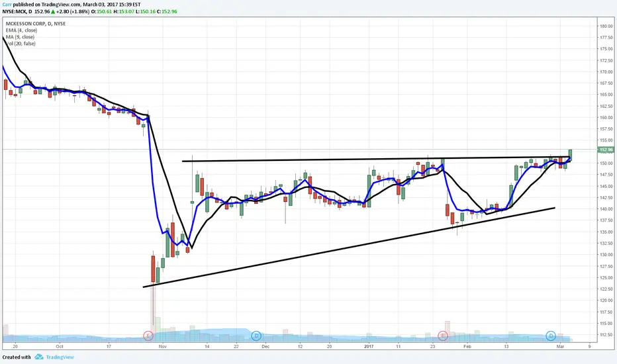Click the 130.00 price axis label
The image size is (617, 364).
[x=606, y=255]
